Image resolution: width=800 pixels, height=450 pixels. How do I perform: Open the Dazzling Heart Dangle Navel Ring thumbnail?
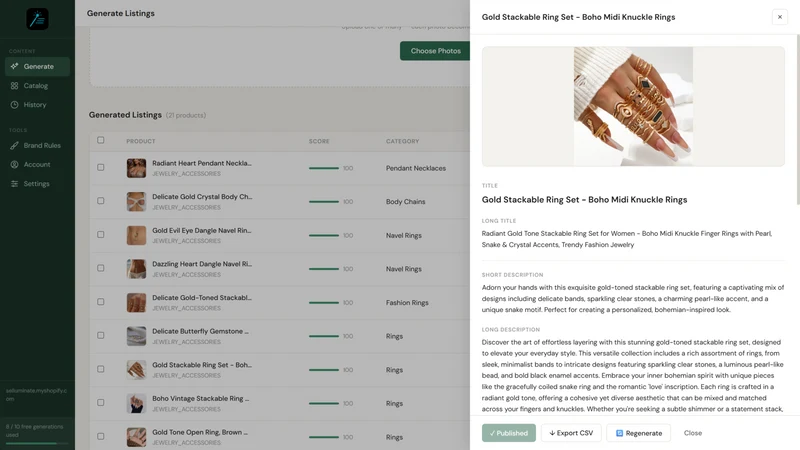(x=136, y=269)
